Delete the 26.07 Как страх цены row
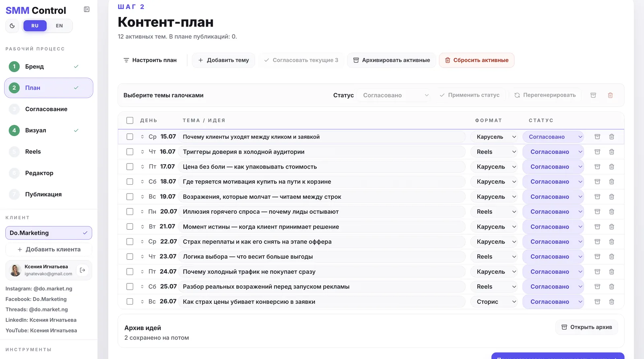 click(x=611, y=301)
